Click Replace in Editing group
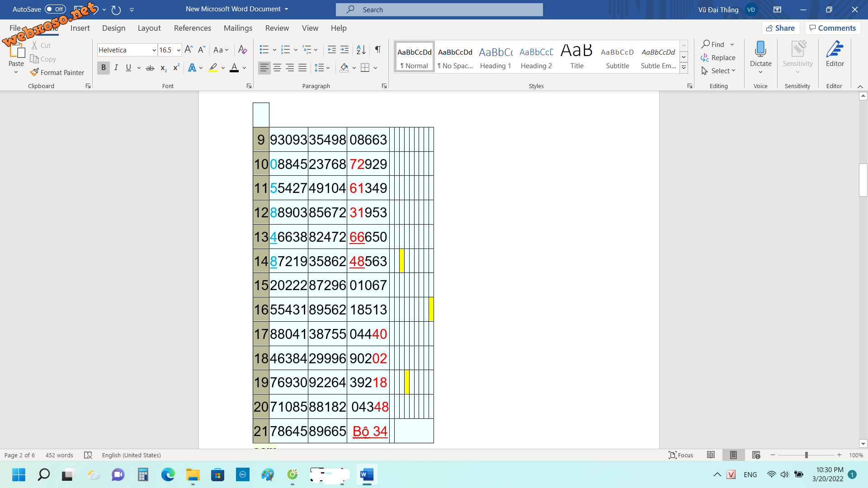The width and height of the screenshot is (868, 488). point(718,57)
